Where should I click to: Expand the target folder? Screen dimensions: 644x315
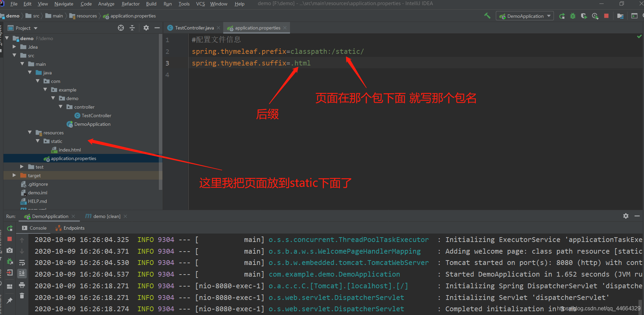point(14,175)
